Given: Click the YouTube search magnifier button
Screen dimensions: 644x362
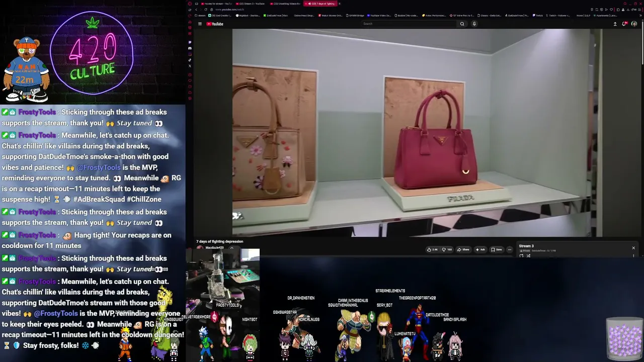Looking at the screenshot, I should pyautogui.click(x=462, y=24).
